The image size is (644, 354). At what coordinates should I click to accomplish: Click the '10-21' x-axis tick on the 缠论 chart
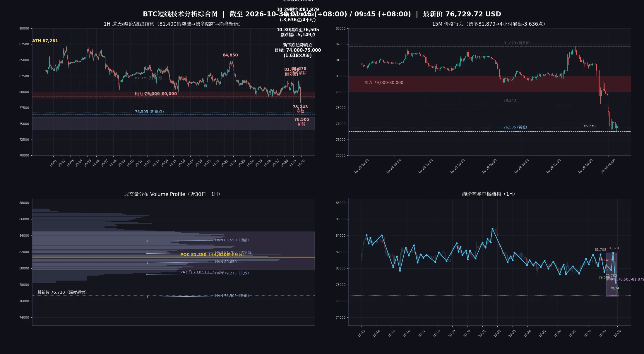coord(482,333)
